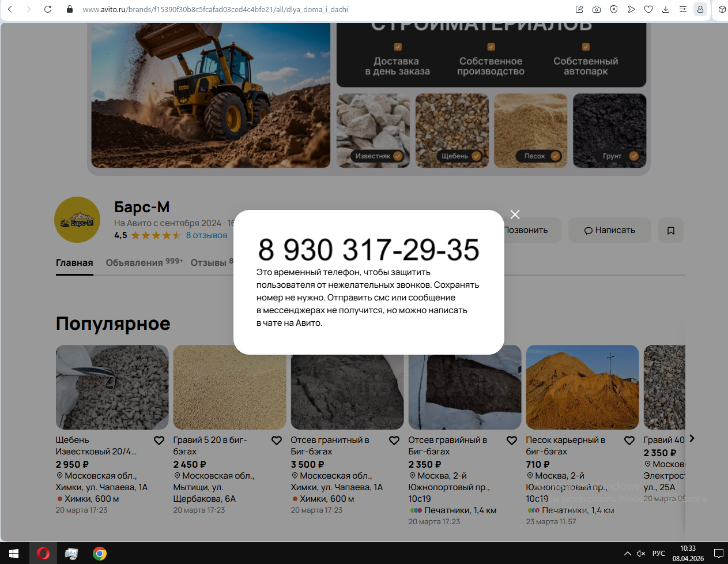Open Отсев гравийный в Биг-бэгах listing
The width and height of the screenshot is (728, 564).
coord(448,446)
